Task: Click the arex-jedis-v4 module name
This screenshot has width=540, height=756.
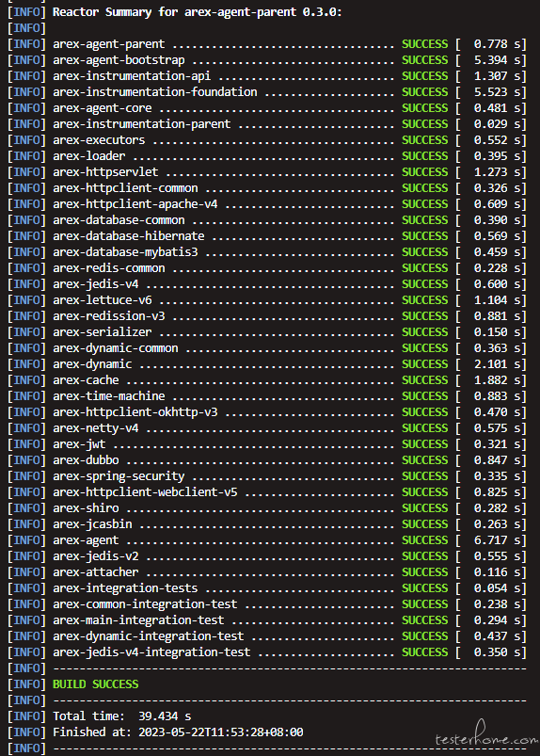Action: (x=95, y=284)
